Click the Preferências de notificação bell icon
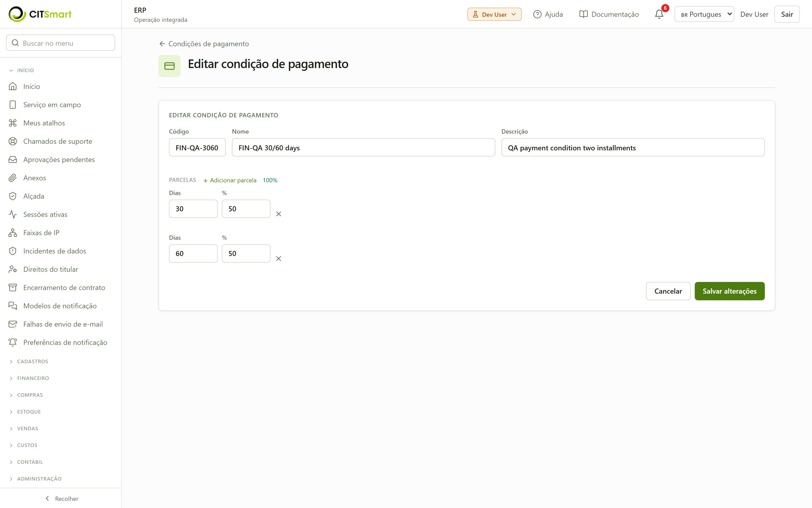 [13, 342]
